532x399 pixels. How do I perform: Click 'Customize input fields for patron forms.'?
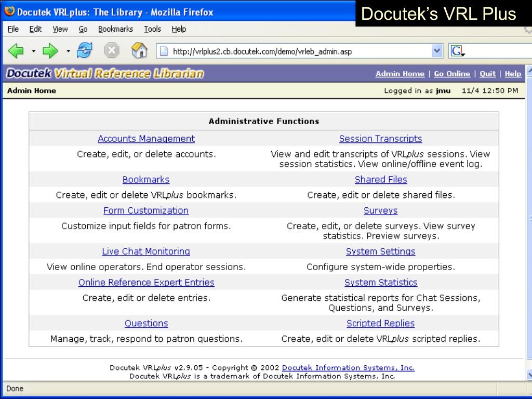[x=146, y=226]
